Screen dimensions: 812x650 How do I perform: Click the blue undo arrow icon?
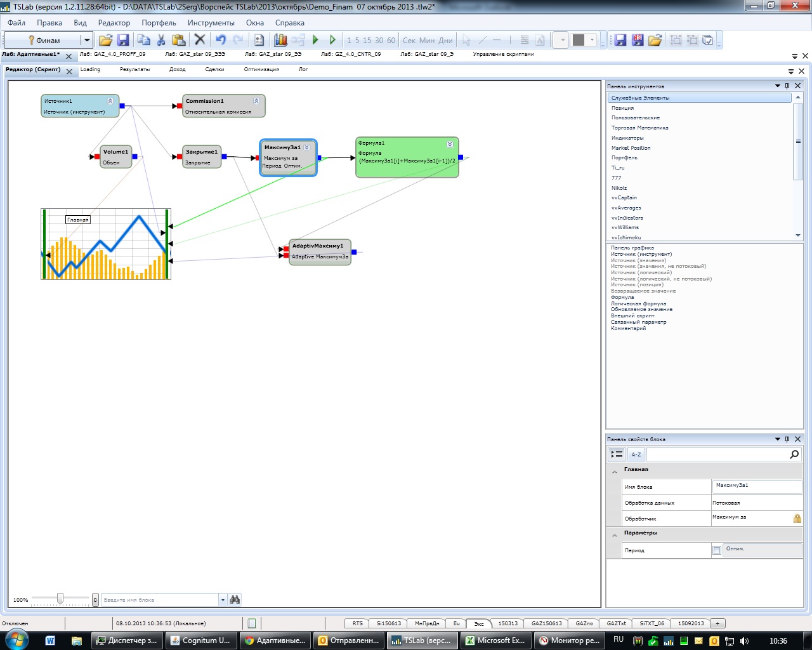220,40
